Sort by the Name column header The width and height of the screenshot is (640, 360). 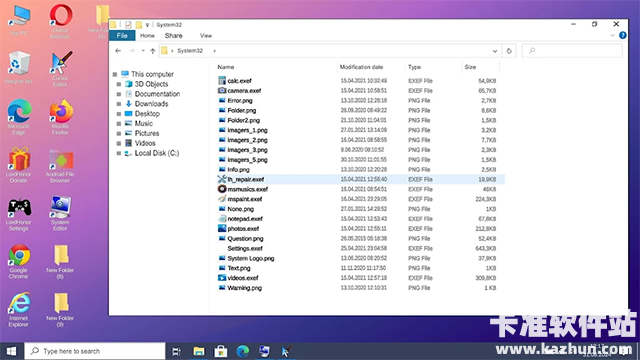[x=226, y=67]
